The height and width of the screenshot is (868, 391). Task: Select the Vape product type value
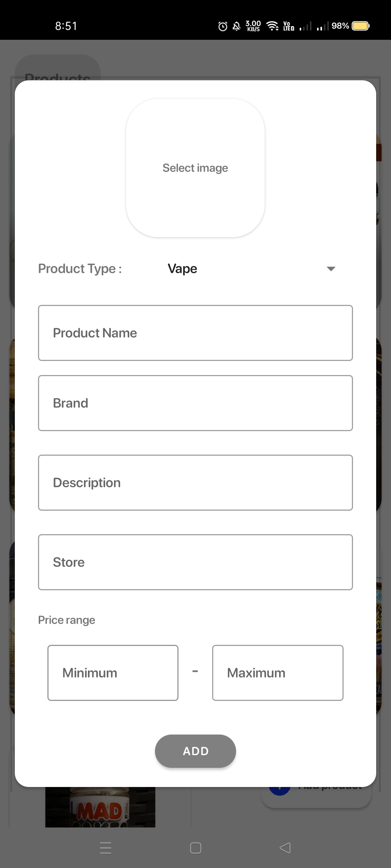click(182, 269)
